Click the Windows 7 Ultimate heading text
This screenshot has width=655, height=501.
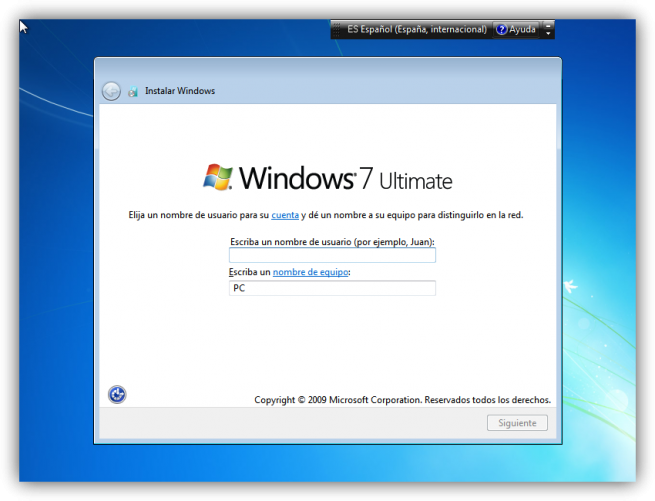(x=345, y=178)
